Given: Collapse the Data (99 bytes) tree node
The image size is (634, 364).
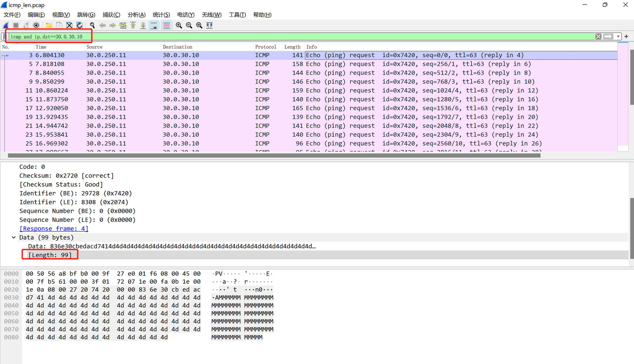Looking at the screenshot, I should pyautogui.click(x=14, y=237).
